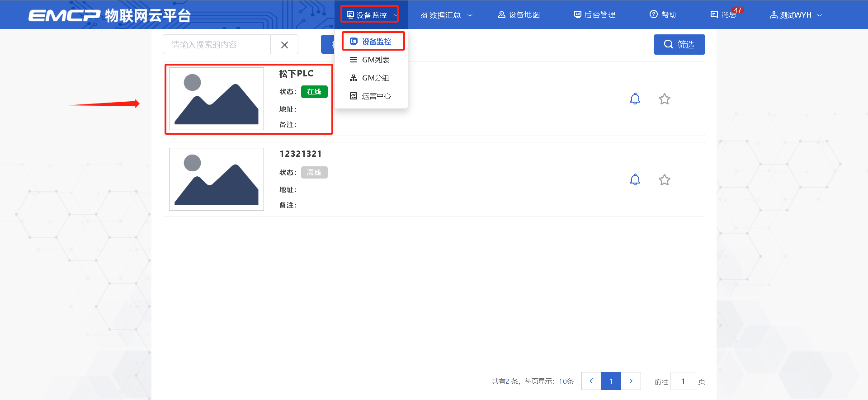Select GM分组 from the dropdown menu
Image resolution: width=868 pixels, height=400 pixels.
pyautogui.click(x=375, y=78)
